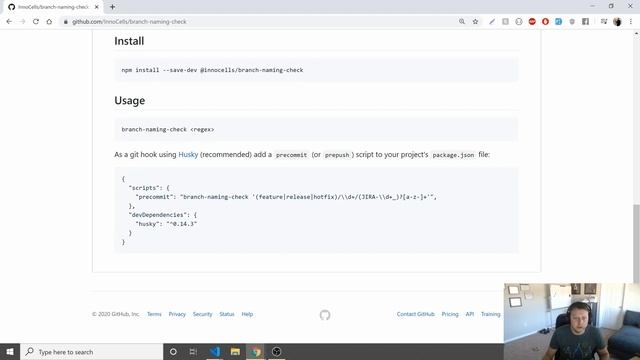Click the "husky": "^0.14.3" line

click(166, 224)
